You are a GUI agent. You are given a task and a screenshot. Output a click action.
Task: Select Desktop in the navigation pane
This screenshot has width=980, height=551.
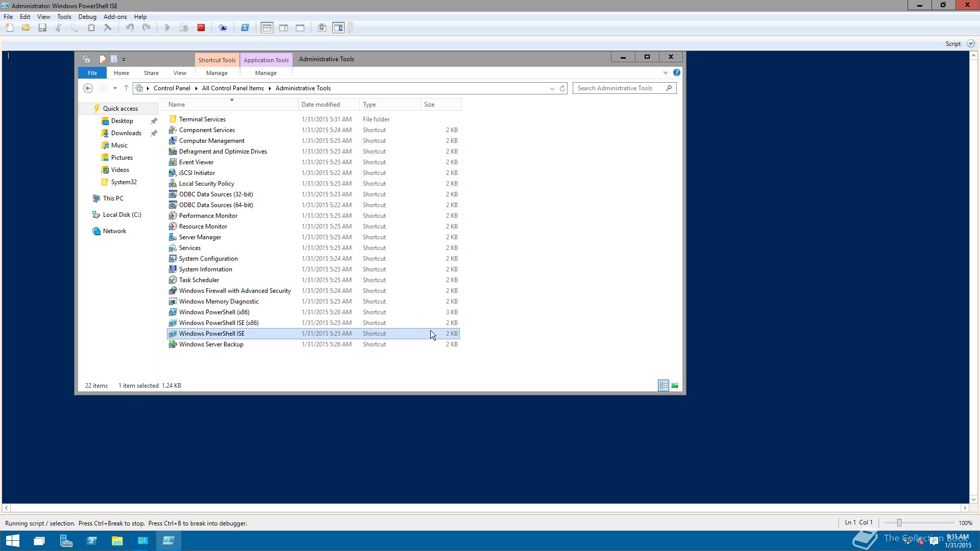click(x=122, y=121)
